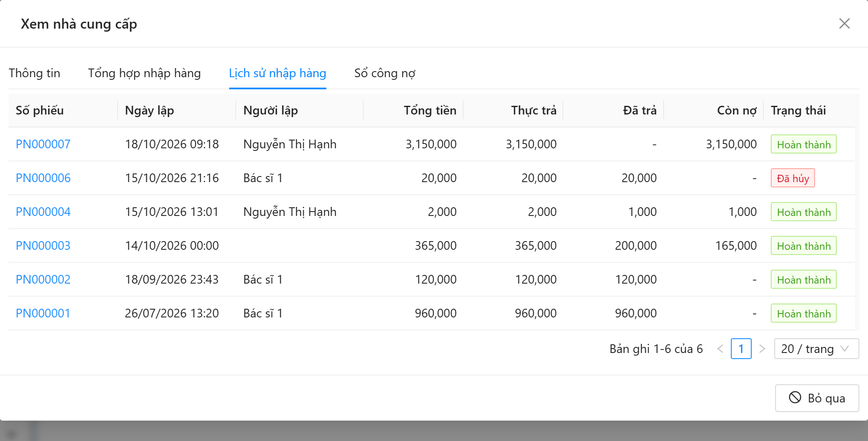Click Đã trả value 120,000
Image resolution: width=868 pixels, height=441 pixels.
(x=636, y=279)
